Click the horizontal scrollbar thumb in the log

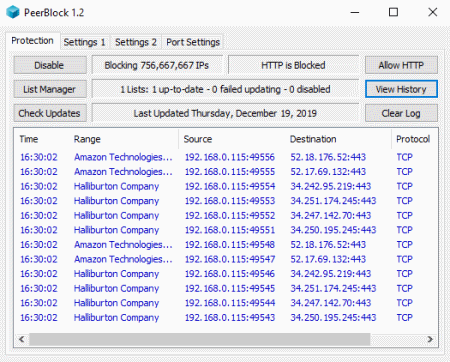coord(200,339)
